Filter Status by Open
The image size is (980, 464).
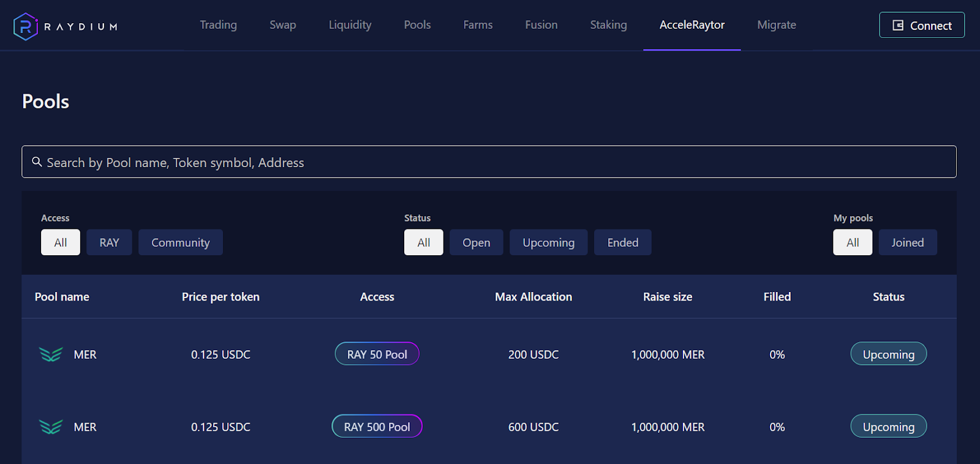[x=477, y=242]
